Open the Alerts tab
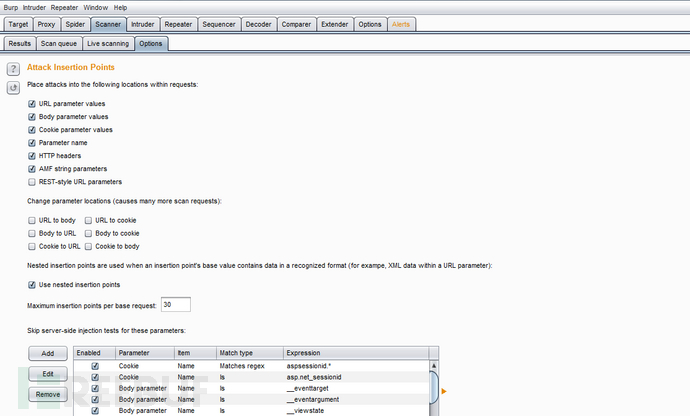 coord(401,24)
